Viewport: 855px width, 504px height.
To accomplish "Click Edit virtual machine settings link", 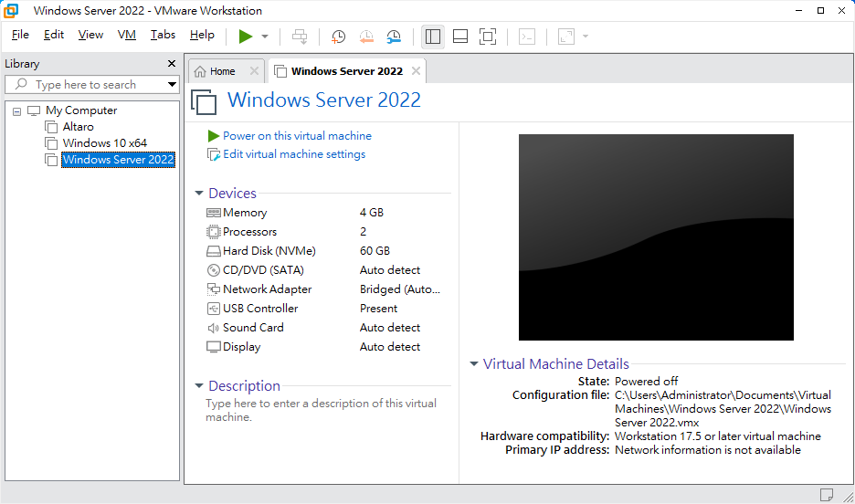I will [294, 154].
